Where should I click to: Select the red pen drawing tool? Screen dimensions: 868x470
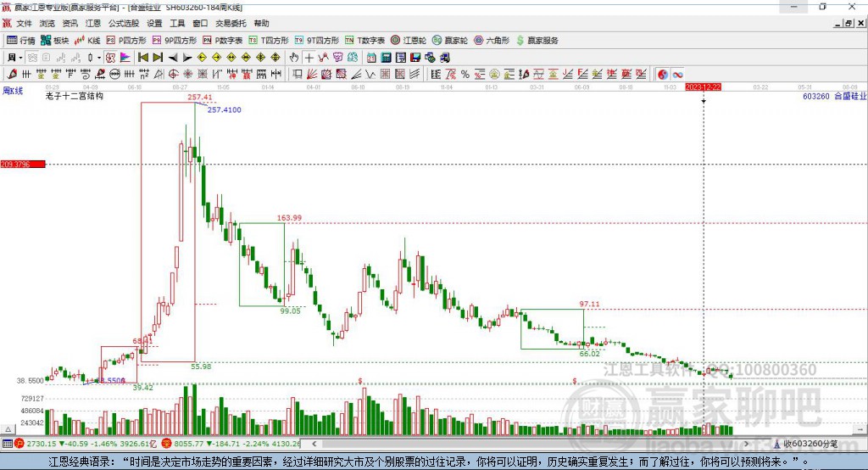tap(12, 75)
